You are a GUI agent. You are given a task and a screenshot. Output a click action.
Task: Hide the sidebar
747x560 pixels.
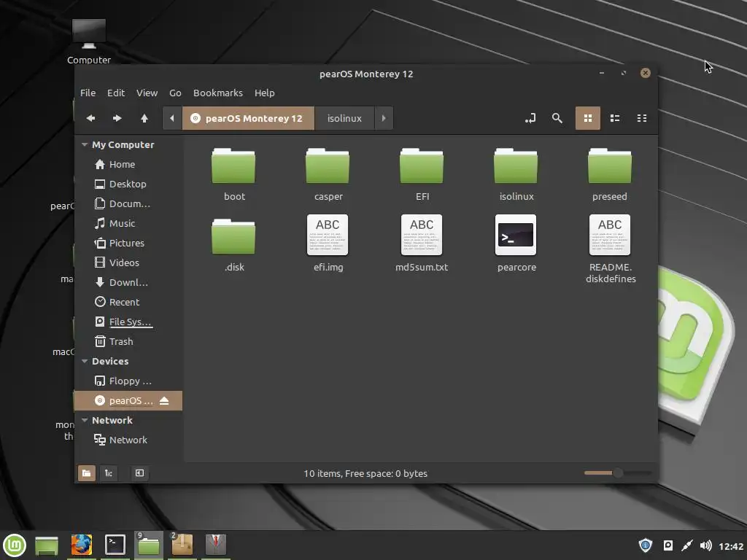(139, 472)
